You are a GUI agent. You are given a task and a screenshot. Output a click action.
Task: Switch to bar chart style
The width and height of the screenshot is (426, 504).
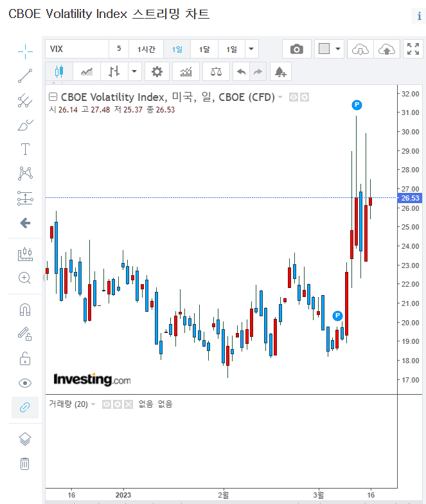(114, 71)
